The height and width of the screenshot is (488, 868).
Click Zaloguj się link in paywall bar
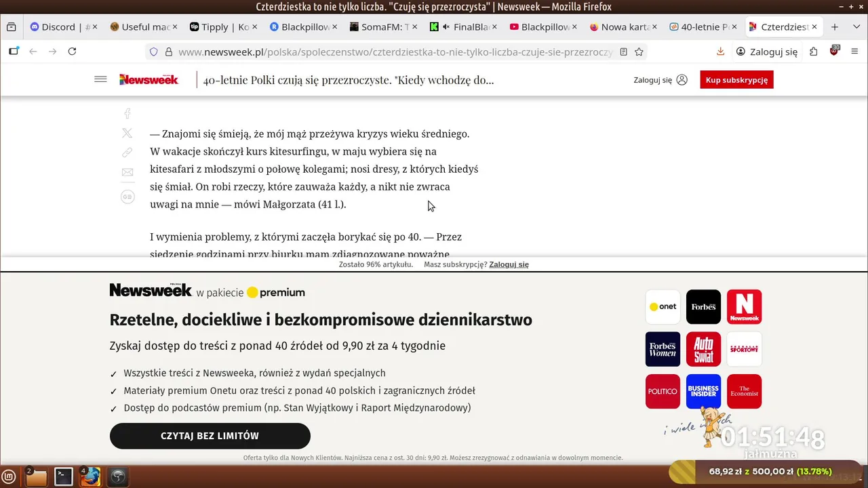pyautogui.click(x=509, y=264)
